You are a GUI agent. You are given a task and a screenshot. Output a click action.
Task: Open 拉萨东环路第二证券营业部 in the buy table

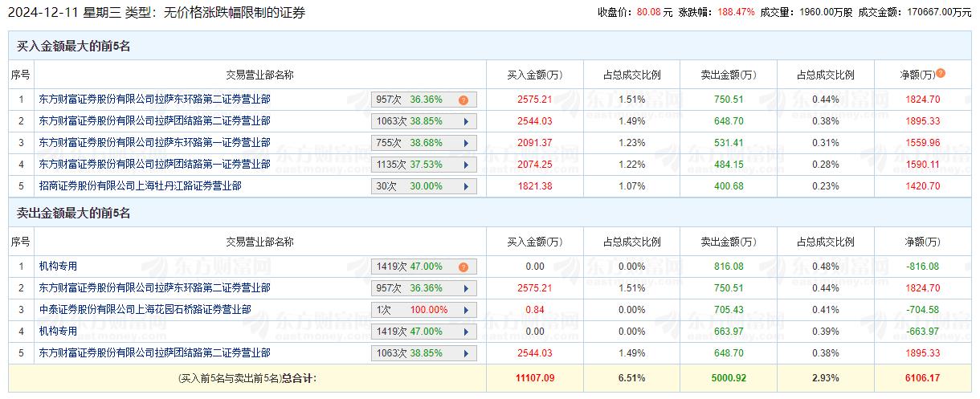coord(154,100)
